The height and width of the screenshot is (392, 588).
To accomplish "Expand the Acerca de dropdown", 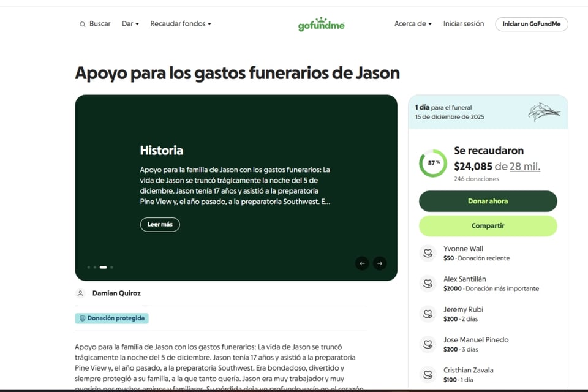I will 413,24.
